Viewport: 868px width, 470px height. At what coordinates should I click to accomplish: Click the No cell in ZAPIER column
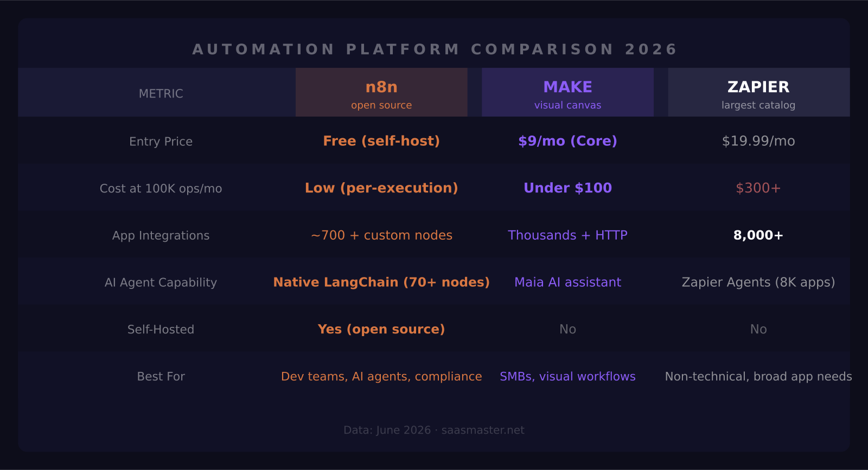click(758, 329)
